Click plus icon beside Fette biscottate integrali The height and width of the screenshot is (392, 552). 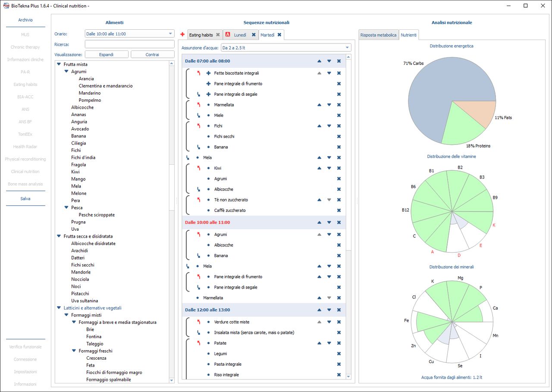click(209, 73)
